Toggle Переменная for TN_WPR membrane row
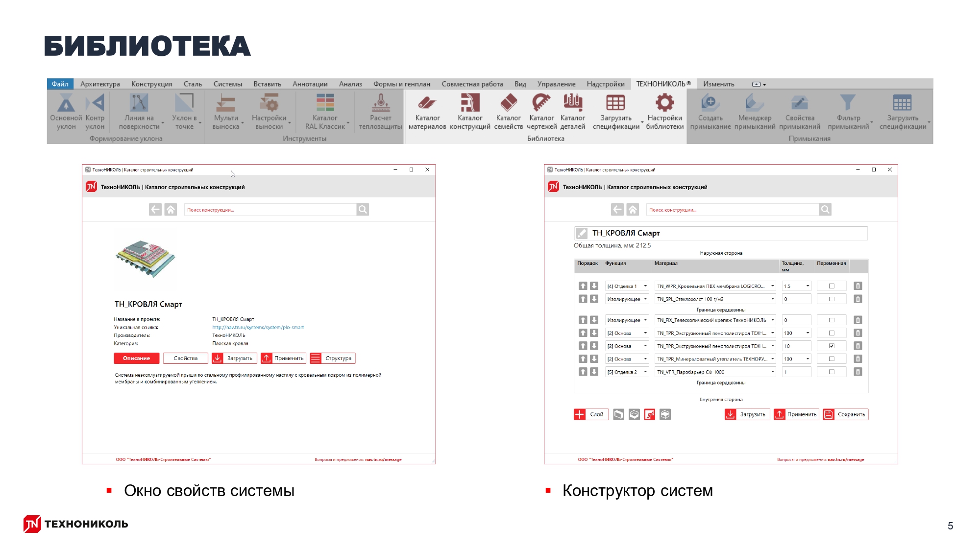This screenshot has width=980, height=551. click(x=832, y=286)
